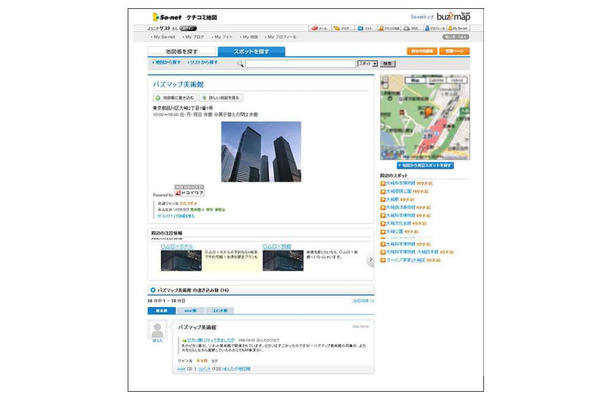Click the buzzmap logo

coord(451,17)
